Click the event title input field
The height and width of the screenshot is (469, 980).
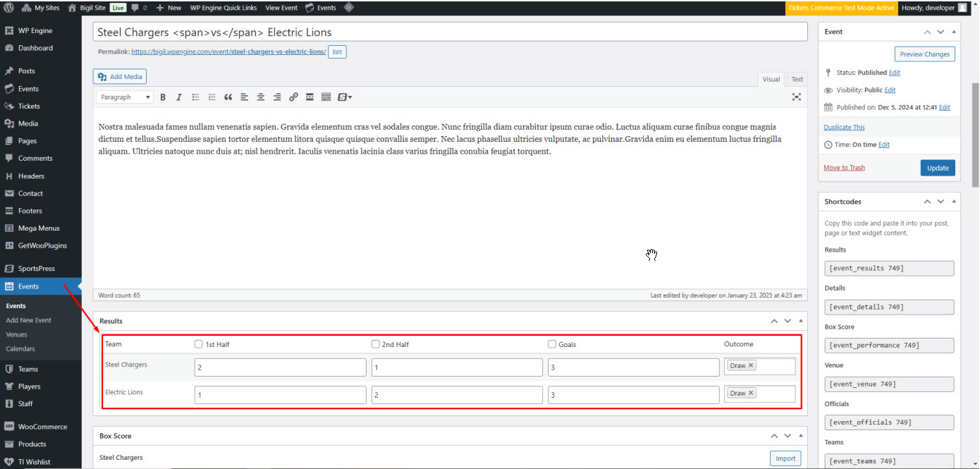[x=450, y=32]
